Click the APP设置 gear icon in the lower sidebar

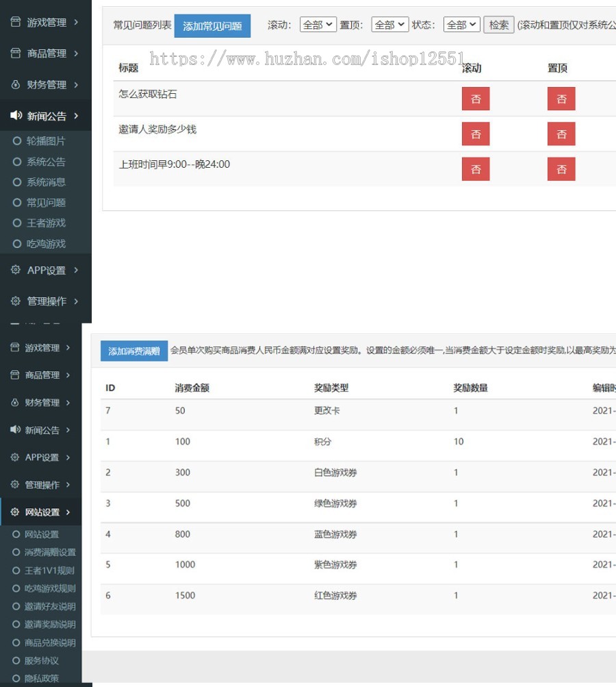[x=15, y=457]
